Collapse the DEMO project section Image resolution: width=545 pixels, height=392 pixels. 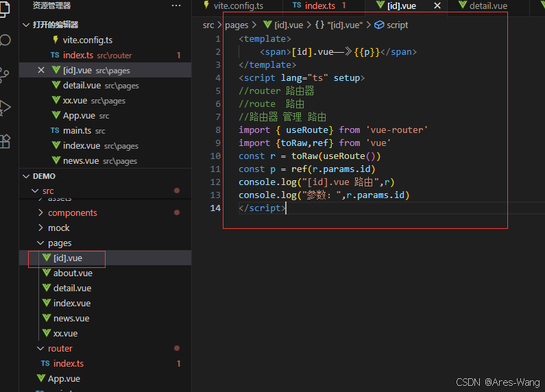pyautogui.click(x=26, y=176)
